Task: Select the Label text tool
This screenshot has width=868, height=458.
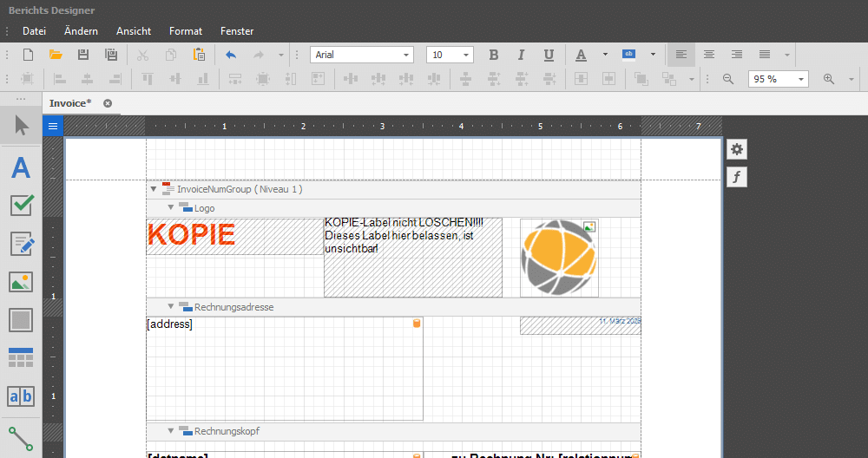Action: pyautogui.click(x=21, y=167)
